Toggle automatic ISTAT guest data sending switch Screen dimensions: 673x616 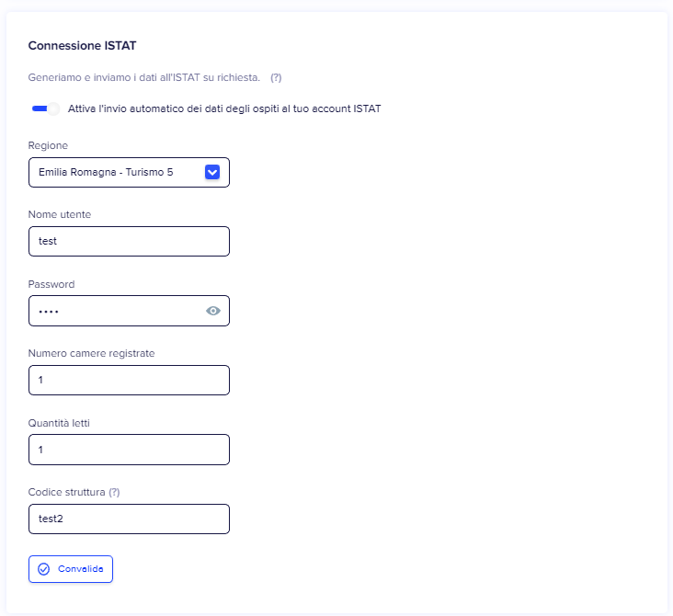click(44, 108)
